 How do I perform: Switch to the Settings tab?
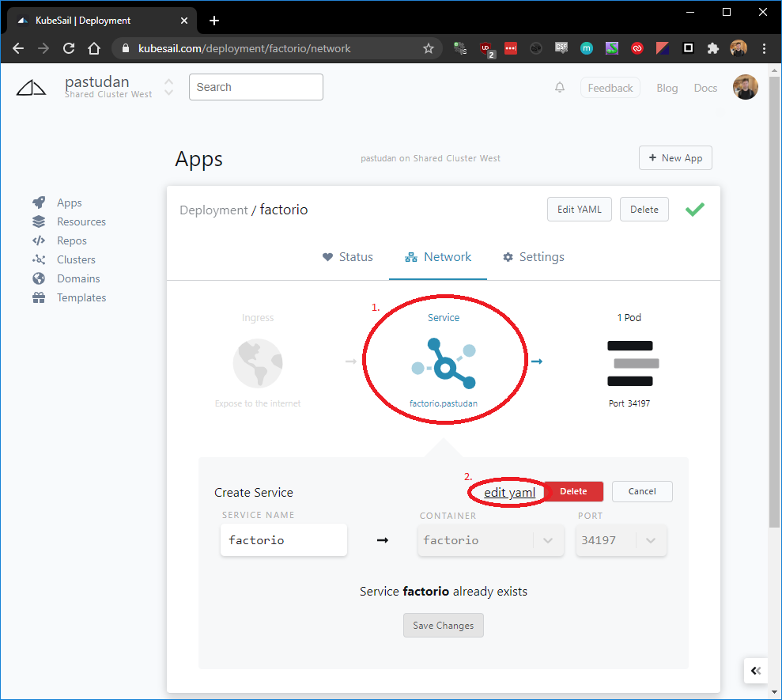(x=534, y=257)
